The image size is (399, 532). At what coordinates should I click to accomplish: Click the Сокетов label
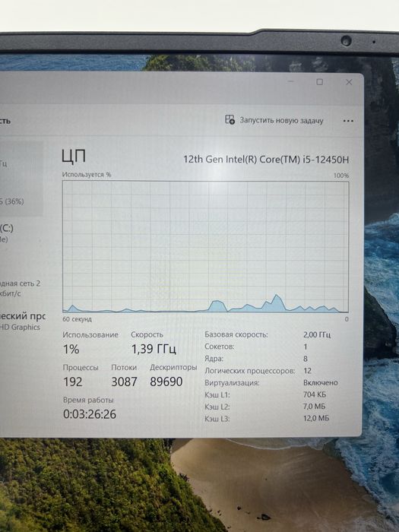coord(219,347)
